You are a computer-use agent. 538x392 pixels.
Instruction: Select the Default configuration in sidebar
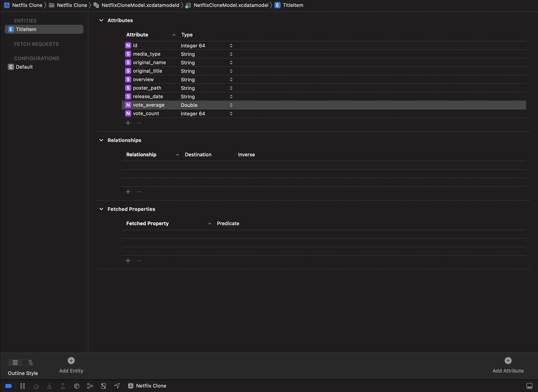(x=24, y=67)
